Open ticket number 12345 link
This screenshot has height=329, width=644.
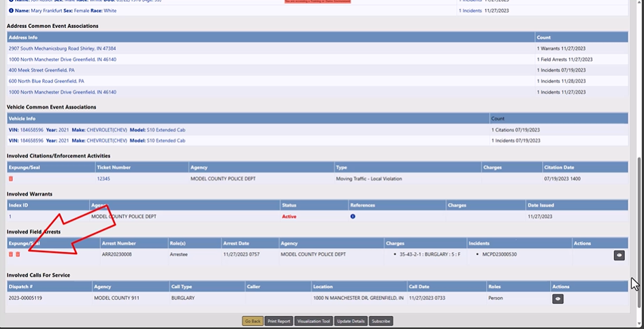coord(103,178)
